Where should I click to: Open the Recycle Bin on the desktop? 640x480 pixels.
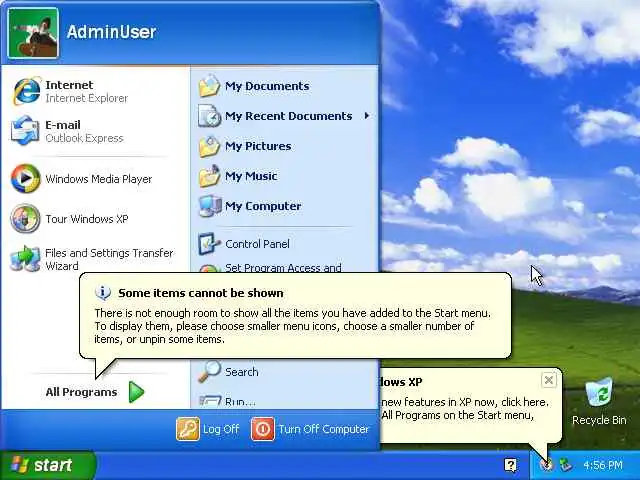(x=599, y=402)
